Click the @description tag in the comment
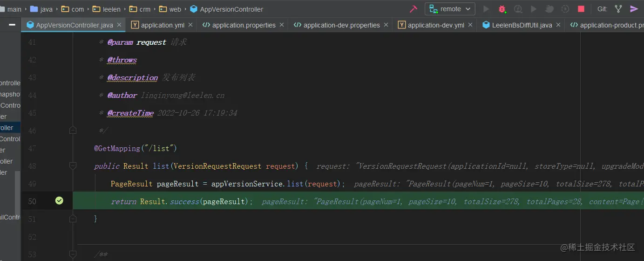This screenshot has width=644, height=261. pos(133,77)
